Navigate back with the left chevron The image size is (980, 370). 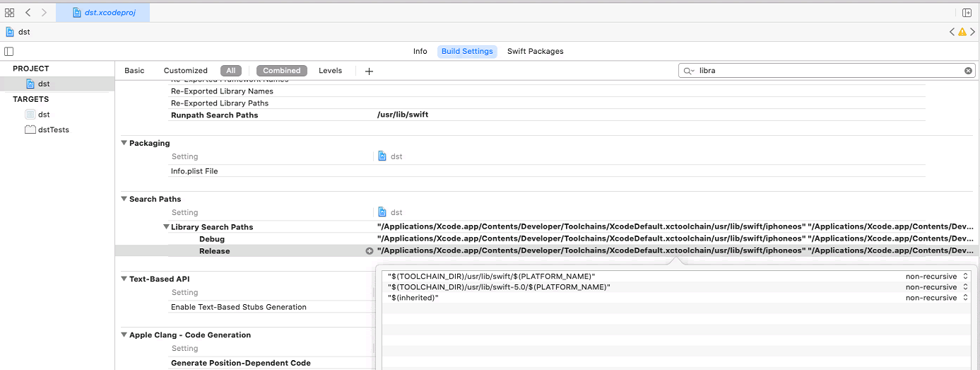pyautogui.click(x=28, y=13)
